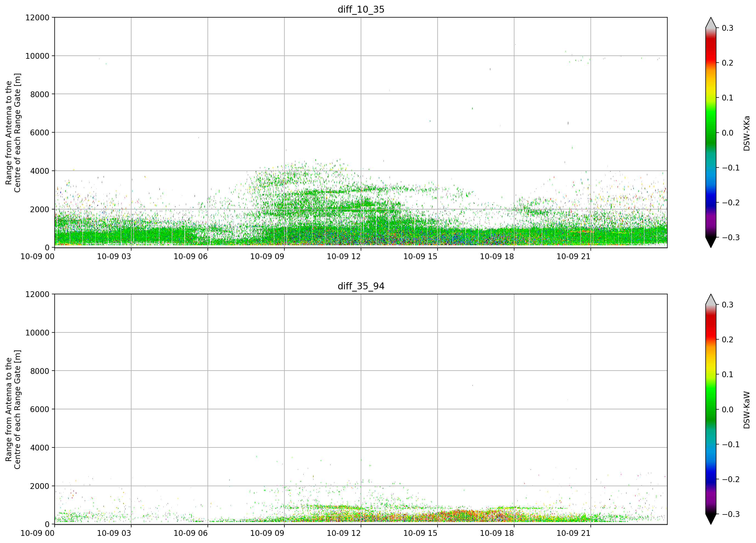756x543 pixels.
Task: Click the DSW-XKa colorbar label
Action: 747,133
